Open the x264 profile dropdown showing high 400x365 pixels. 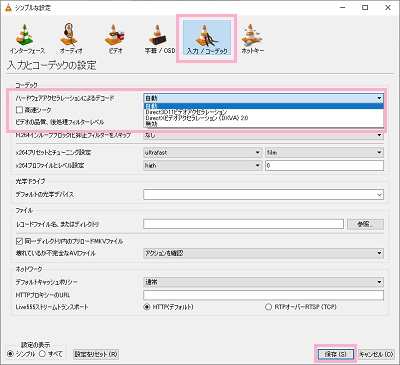[202, 165]
